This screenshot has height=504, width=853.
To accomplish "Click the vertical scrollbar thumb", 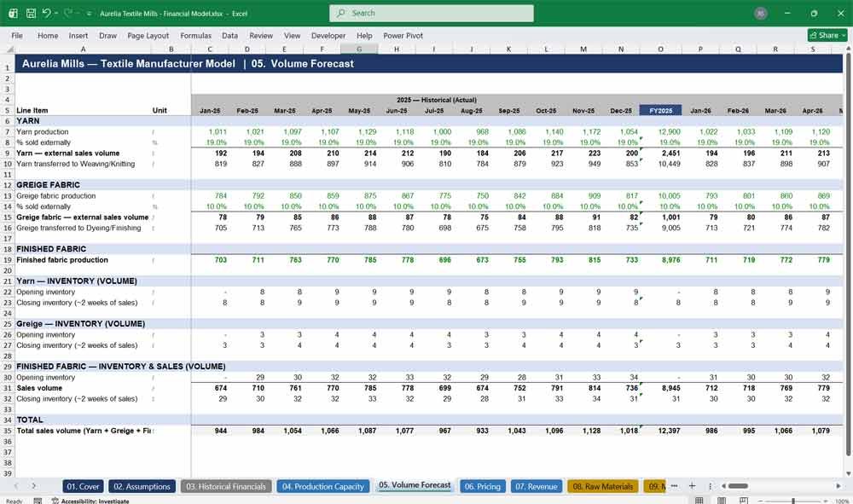I will [x=848, y=254].
